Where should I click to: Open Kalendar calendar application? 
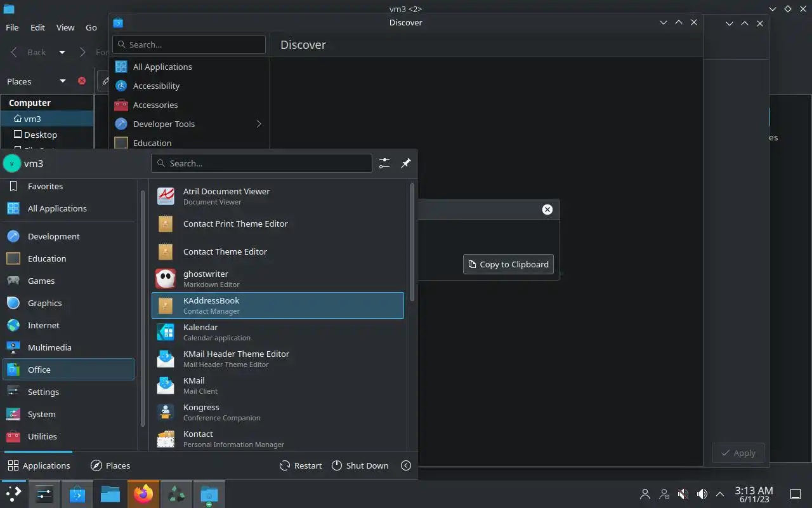point(278,332)
